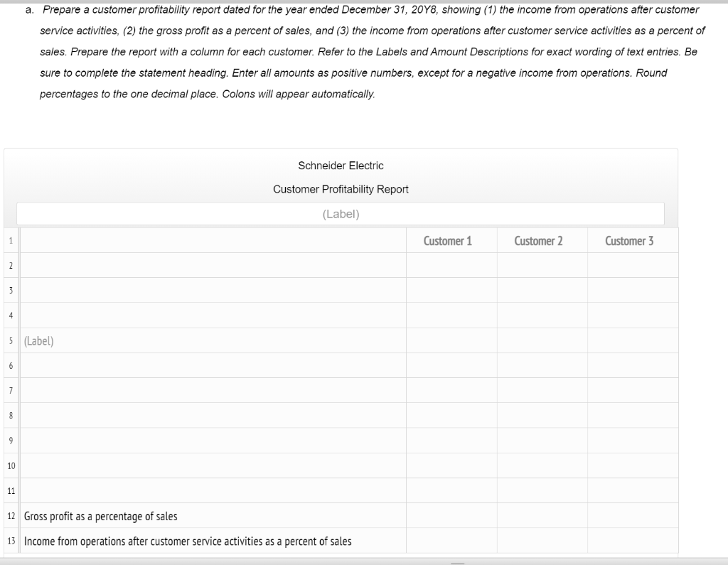Image resolution: width=728 pixels, height=565 pixels.
Task: Select the income from operations percent row label
Action: [186, 541]
